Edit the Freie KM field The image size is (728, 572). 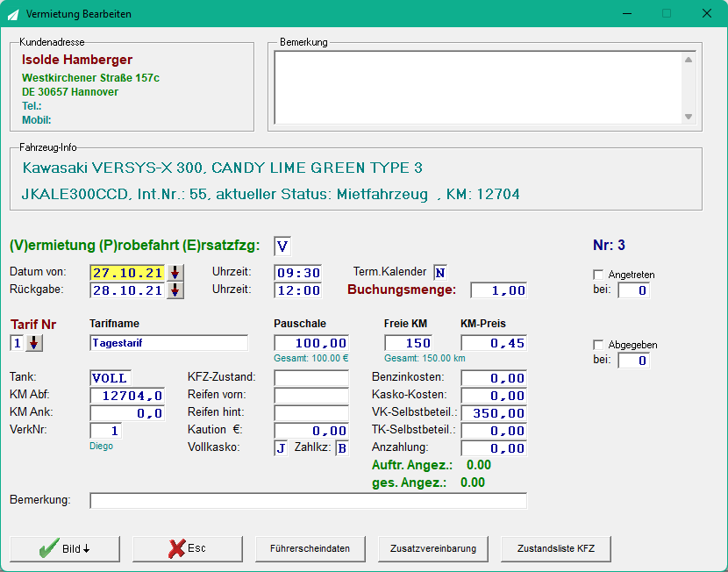click(x=408, y=343)
